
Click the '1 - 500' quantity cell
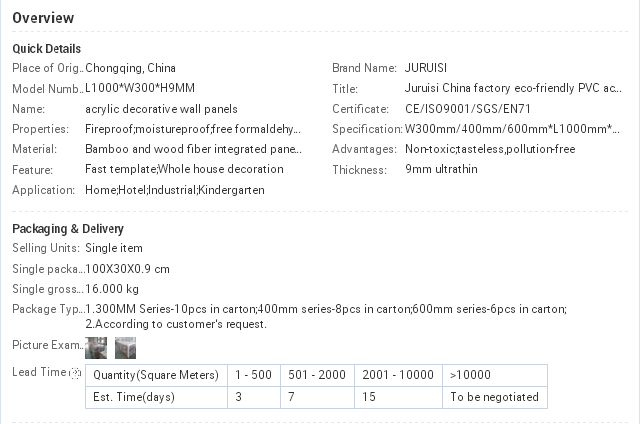[x=253, y=375]
